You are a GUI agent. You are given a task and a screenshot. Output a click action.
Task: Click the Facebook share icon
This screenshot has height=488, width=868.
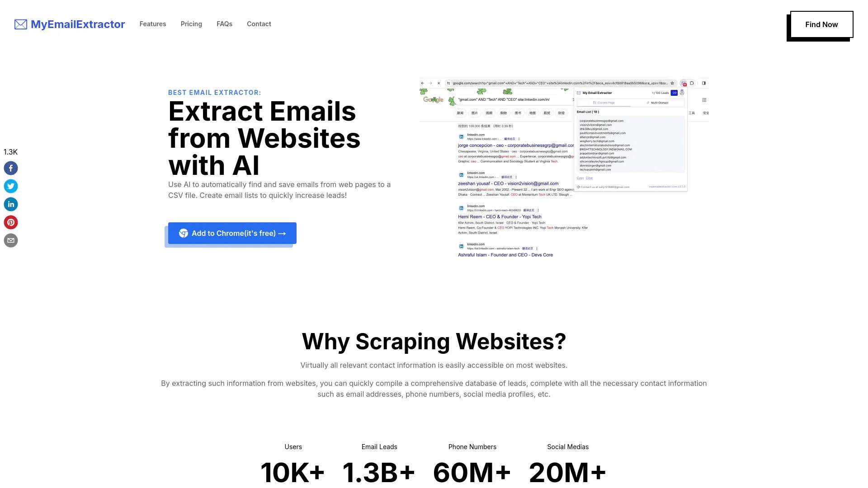11,168
